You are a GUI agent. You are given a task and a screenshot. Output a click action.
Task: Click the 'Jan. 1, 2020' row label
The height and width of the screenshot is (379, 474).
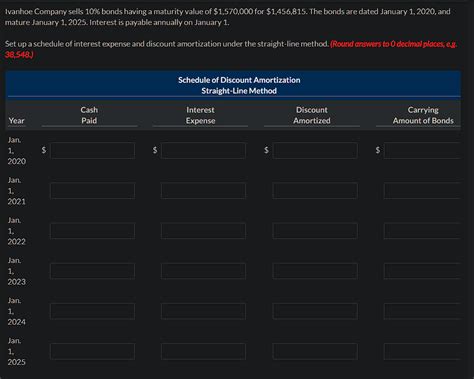17,150
